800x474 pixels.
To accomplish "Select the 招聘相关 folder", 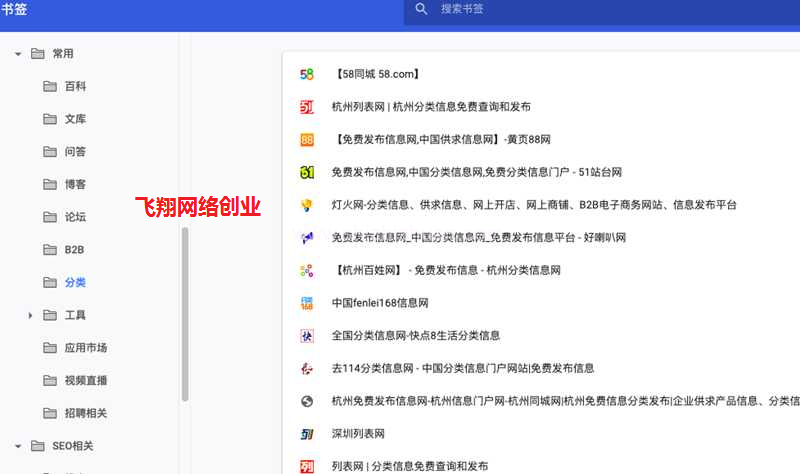I will click(86, 413).
